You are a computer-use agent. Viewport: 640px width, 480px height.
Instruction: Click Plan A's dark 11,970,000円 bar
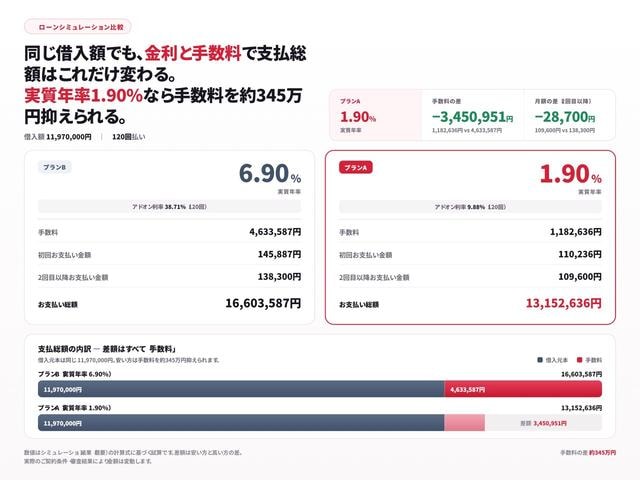click(241, 423)
